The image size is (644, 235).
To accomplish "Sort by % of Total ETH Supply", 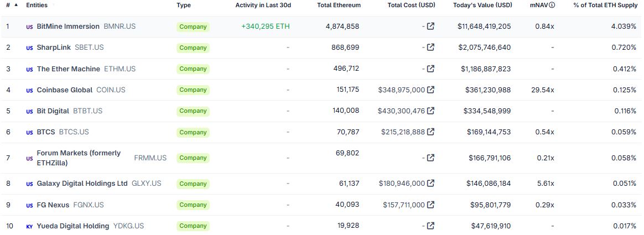I will (x=605, y=5).
